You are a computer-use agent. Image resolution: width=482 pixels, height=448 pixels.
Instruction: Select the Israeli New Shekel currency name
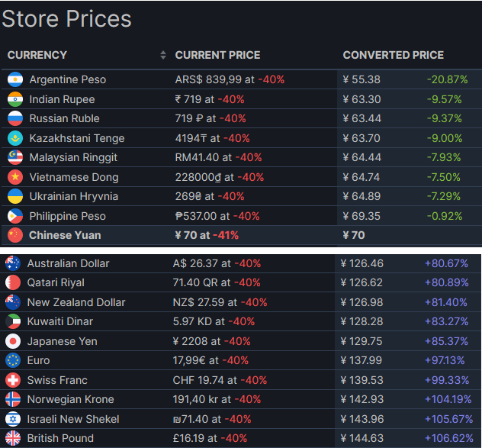coord(73,419)
